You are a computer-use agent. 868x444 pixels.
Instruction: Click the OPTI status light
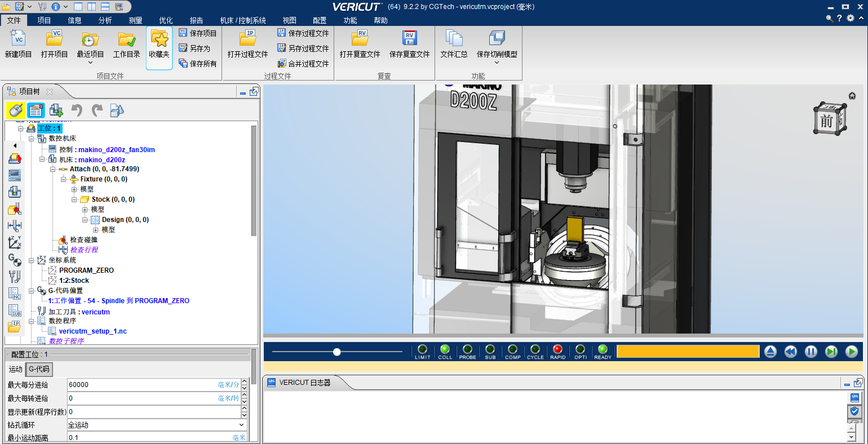pyautogui.click(x=581, y=349)
